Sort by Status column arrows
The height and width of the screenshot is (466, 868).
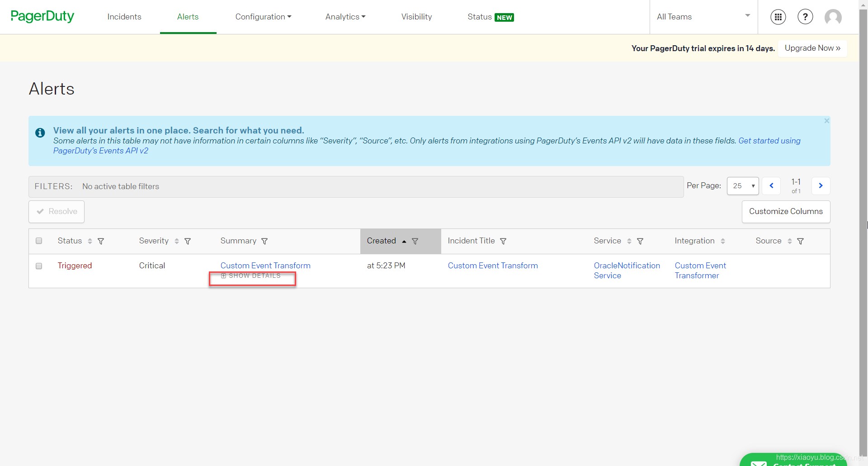pyautogui.click(x=90, y=241)
